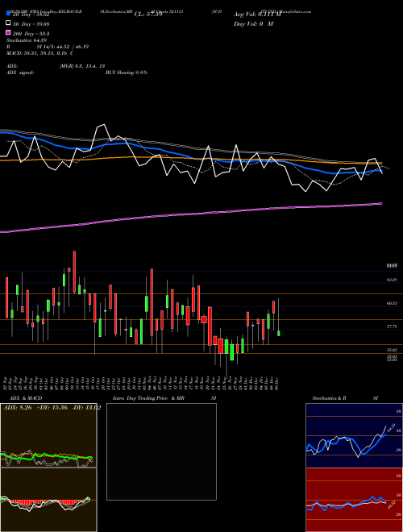This screenshot has height=532, width=403.
Task: Select the 'Stochastics: 64.39' readout
Action: (x=27, y=40)
